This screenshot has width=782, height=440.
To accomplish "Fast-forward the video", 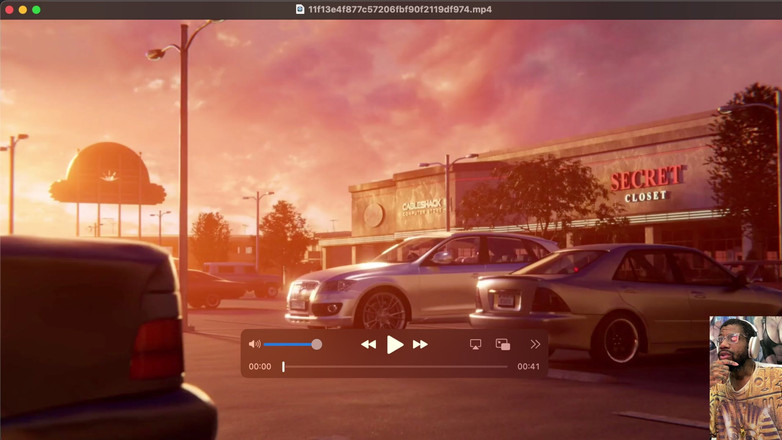I will 420,344.
